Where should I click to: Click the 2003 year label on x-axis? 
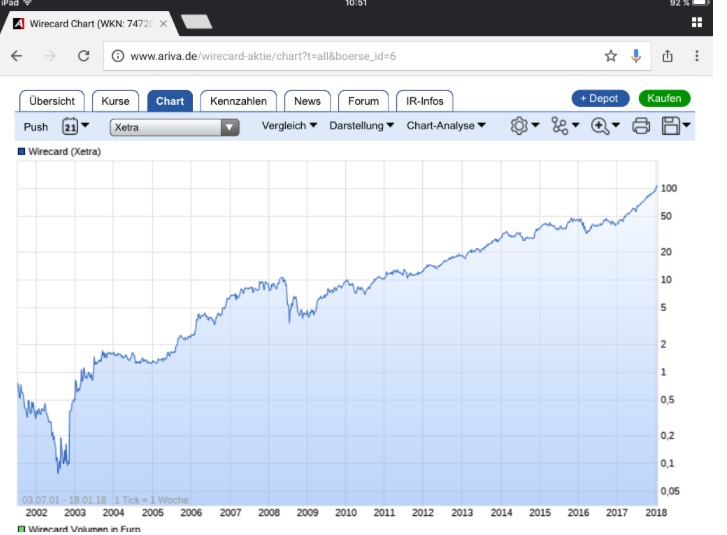[x=75, y=513]
